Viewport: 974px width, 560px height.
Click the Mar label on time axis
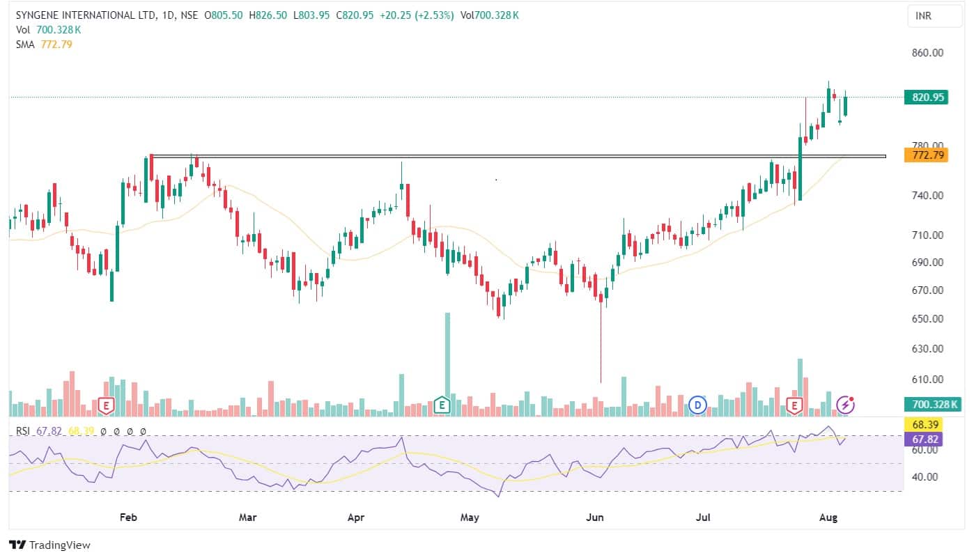click(x=248, y=518)
